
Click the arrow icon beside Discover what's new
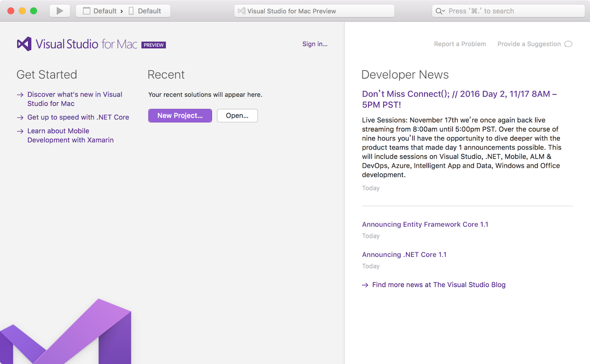20,95
